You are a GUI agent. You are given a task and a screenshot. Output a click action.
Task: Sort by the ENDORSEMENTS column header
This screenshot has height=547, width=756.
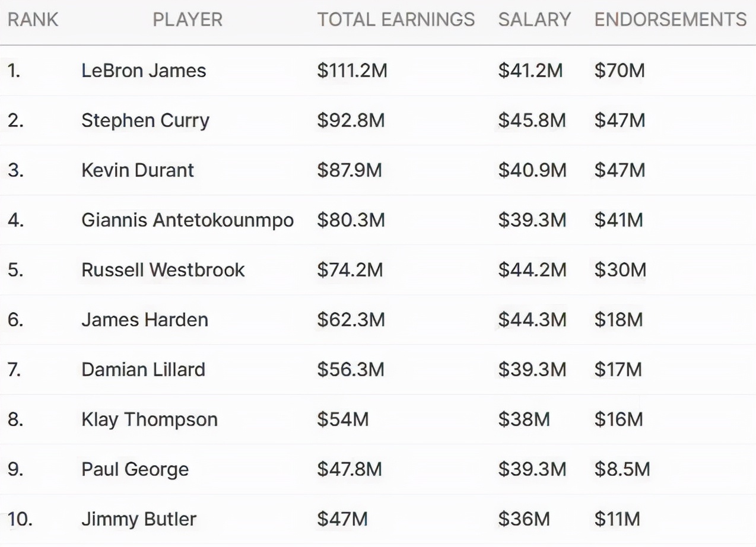point(671,20)
